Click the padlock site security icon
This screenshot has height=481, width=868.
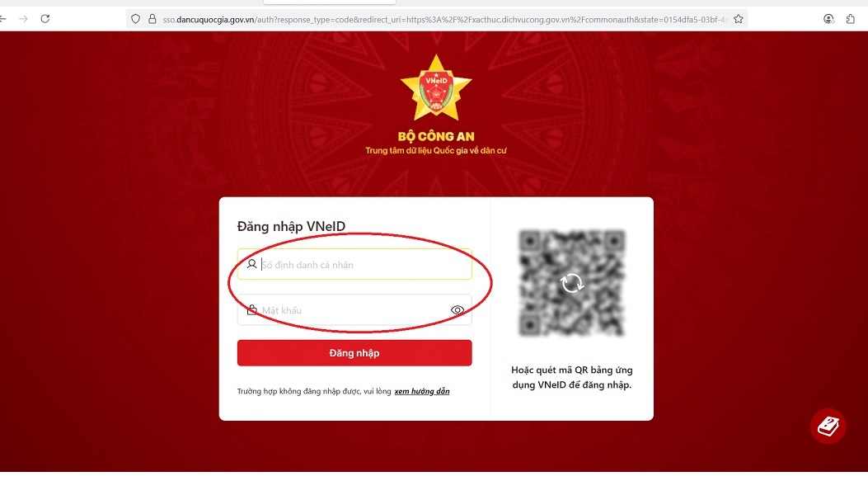coord(152,19)
